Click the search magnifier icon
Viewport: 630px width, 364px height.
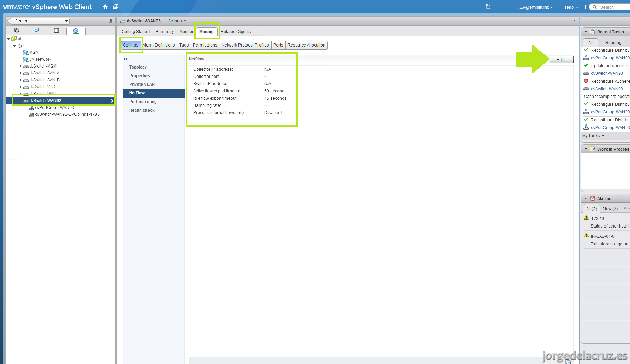[x=595, y=7]
